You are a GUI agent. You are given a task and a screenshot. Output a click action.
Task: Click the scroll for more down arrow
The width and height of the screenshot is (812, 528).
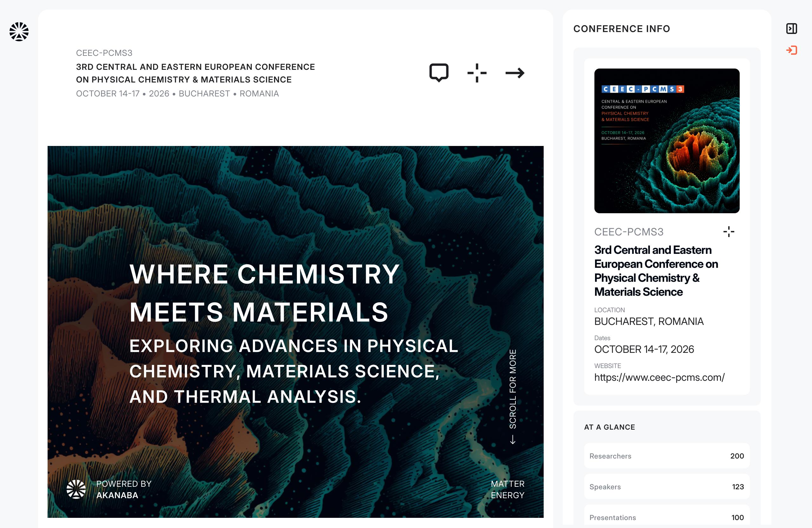[513, 439]
